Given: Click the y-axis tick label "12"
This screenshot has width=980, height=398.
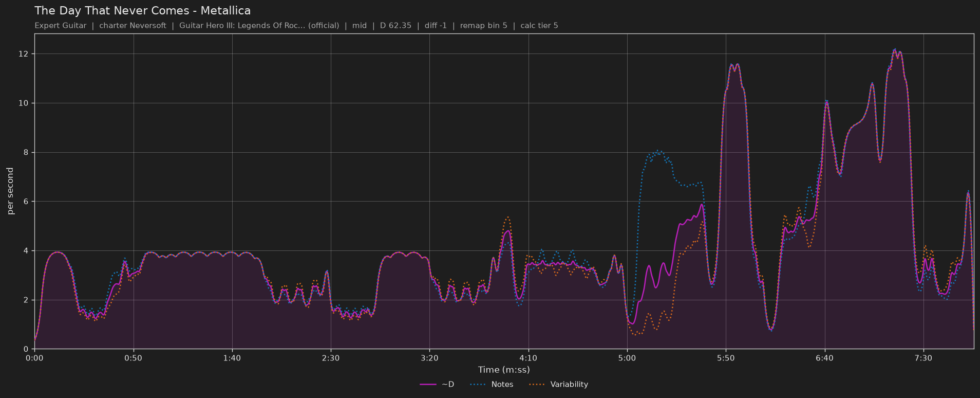Looking at the screenshot, I should pos(25,54).
